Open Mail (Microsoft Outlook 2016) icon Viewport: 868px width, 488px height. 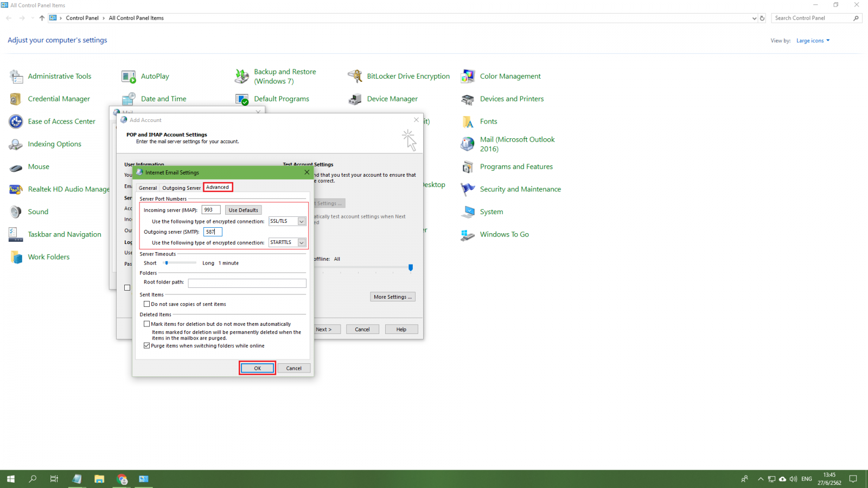pos(468,144)
